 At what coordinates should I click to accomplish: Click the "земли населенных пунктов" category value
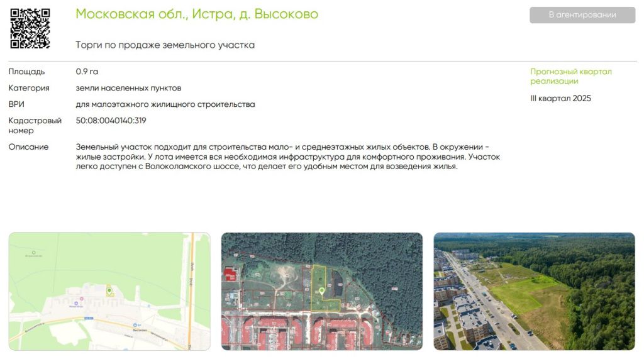(128, 88)
